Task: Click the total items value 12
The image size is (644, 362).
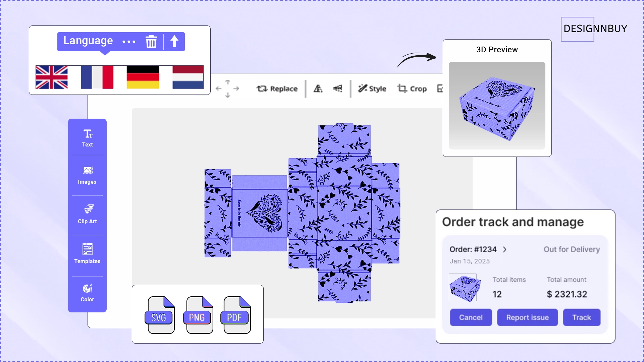Action: [497, 294]
